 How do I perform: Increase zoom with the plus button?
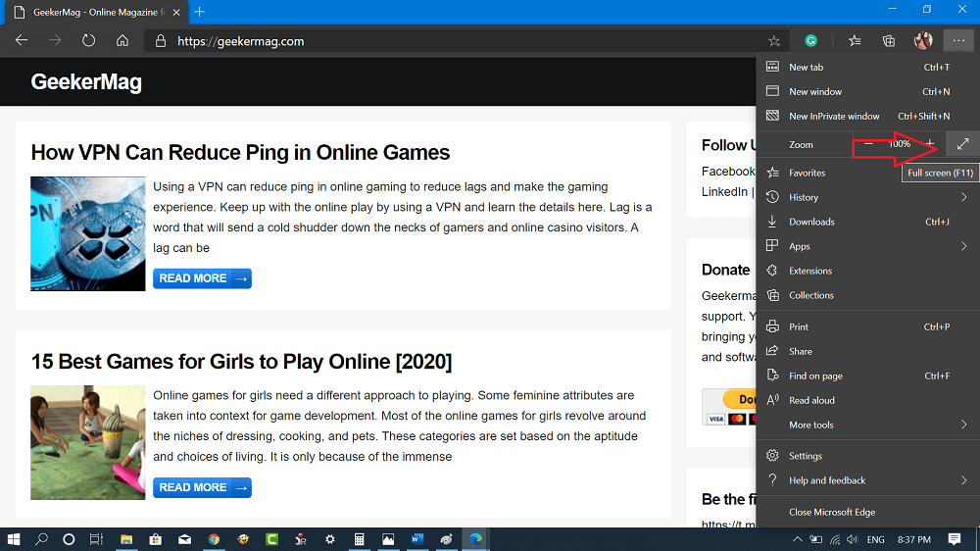pyautogui.click(x=930, y=144)
